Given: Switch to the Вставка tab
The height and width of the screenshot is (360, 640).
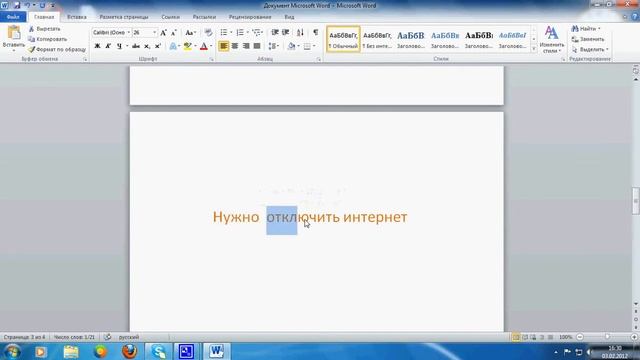Looking at the screenshot, I should tap(77, 17).
